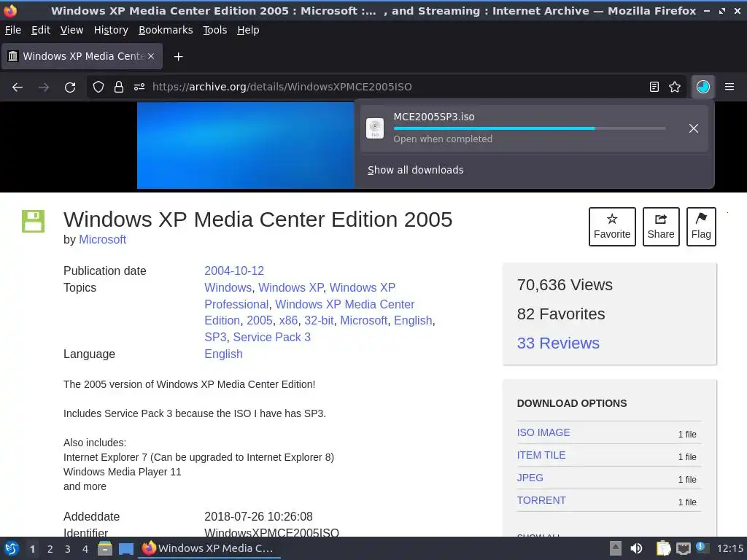
Task: Show site security padlock info
Action: click(119, 87)
